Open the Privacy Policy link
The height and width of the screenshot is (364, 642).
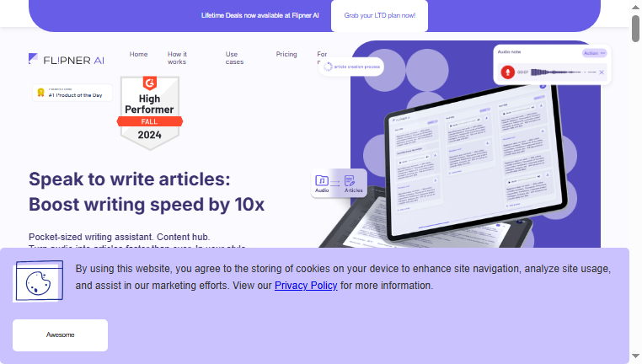(306, 286)
